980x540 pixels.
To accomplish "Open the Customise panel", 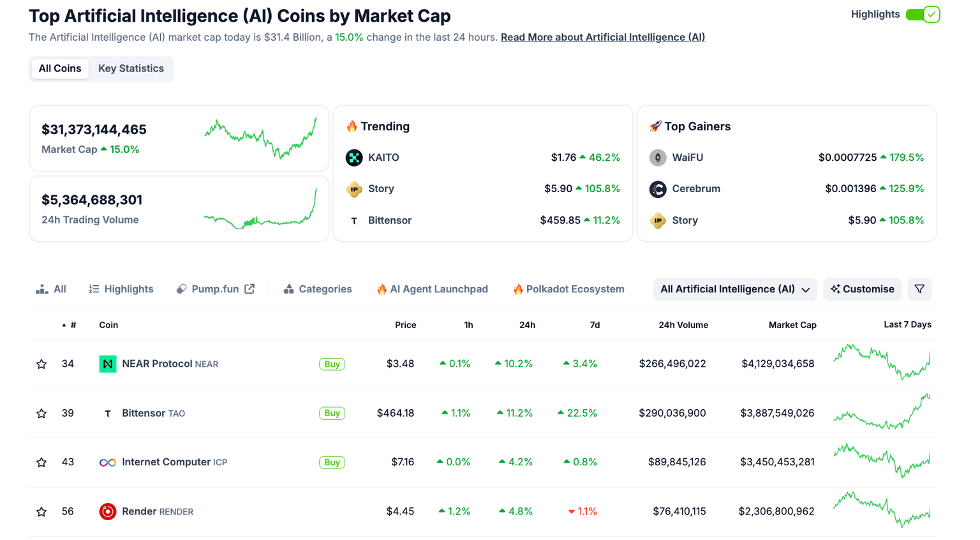I will click(x=862, y=289).
